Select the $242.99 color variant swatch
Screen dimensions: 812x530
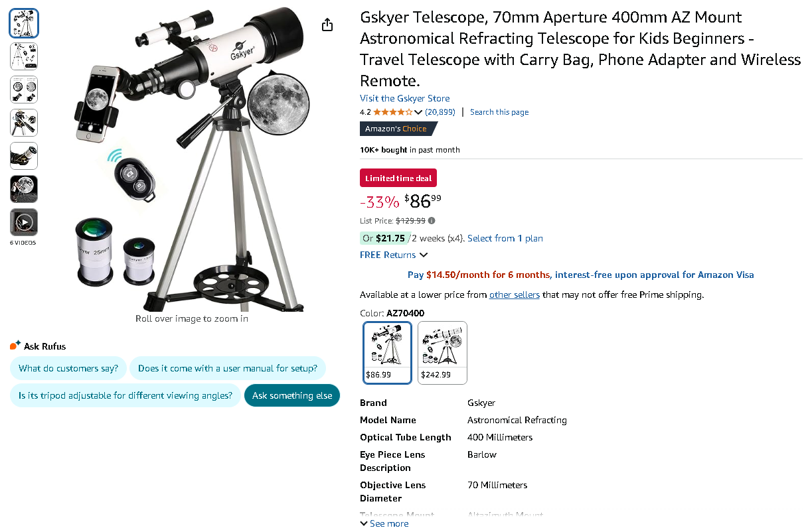tap(442, 352)
